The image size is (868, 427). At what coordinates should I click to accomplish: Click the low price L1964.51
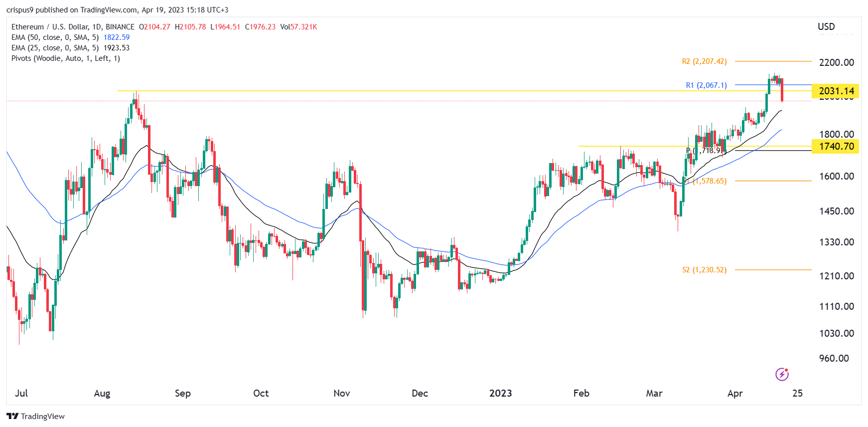tap(225, 27)
